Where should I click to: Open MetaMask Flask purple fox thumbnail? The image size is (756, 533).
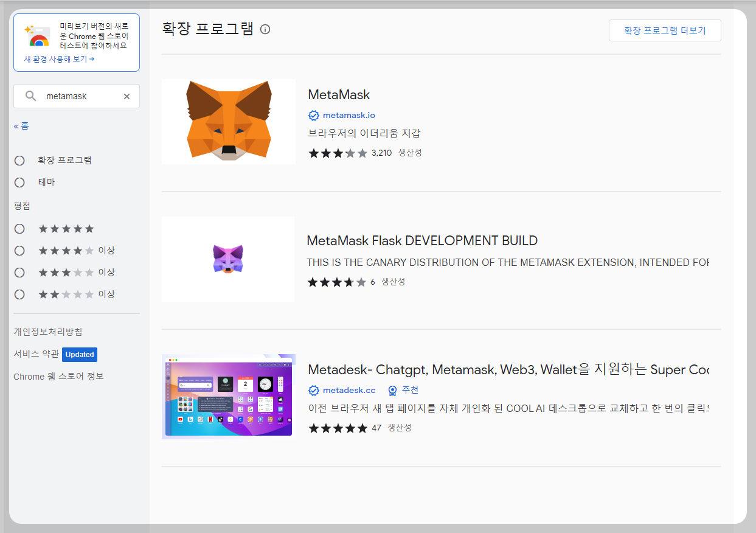[x=228, y=259]
